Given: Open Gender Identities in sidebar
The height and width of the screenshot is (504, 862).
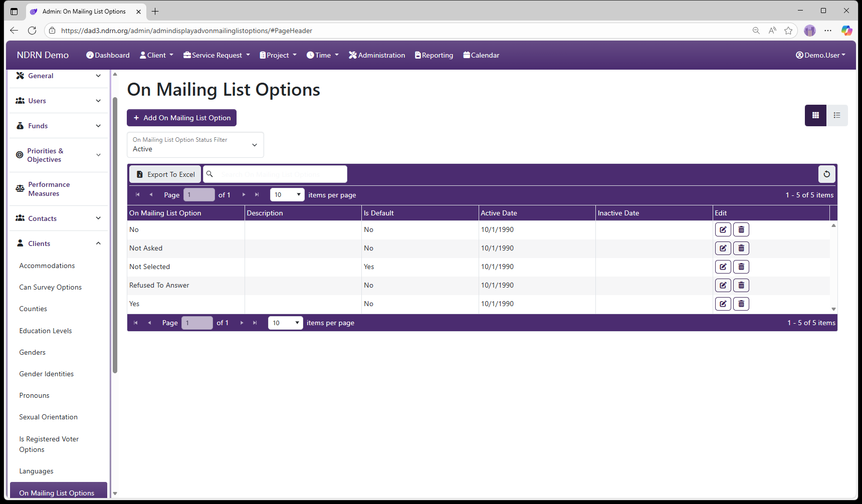Looking at the screenshot, I should click(47, 374).
